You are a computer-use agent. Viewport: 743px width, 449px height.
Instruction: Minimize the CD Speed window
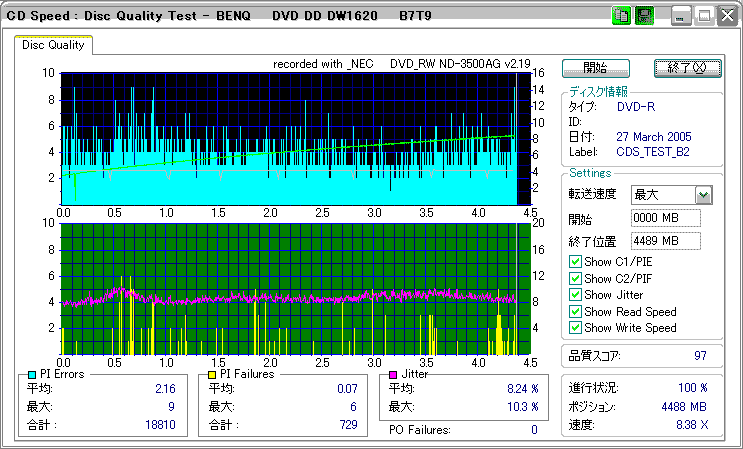coord(681,16)
